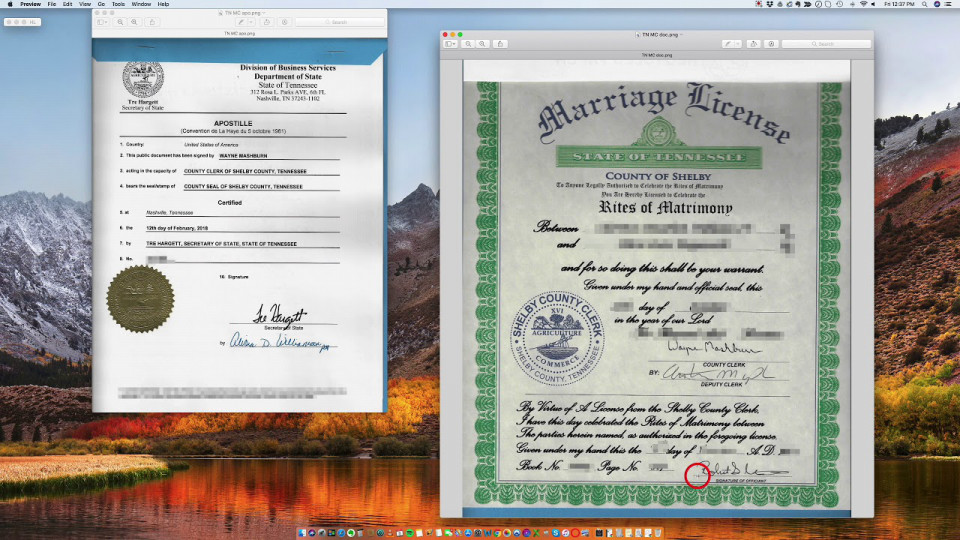Open the Tools menu

(x=118, y=4)
